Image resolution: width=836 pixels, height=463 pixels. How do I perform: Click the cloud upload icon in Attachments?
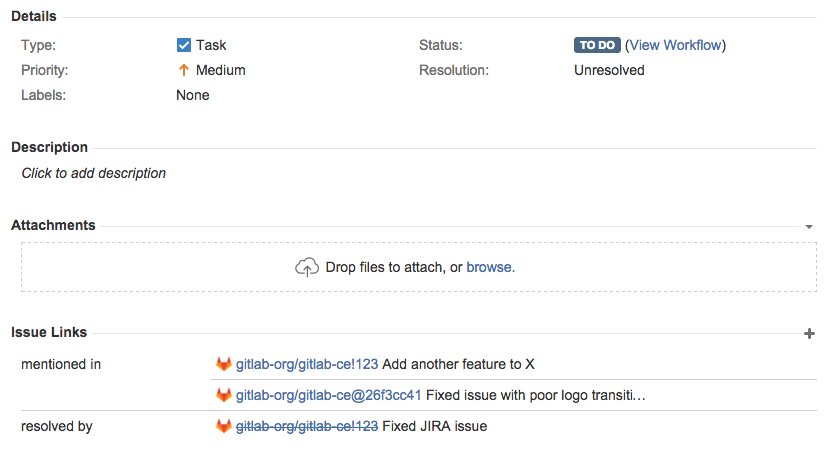coord(306,267)
